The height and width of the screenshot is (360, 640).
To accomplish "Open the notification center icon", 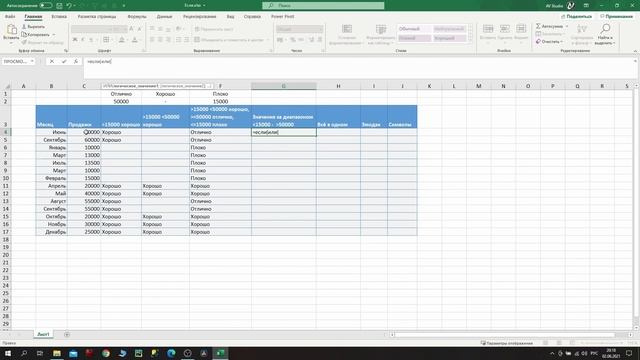I will [x=629, y=353].
